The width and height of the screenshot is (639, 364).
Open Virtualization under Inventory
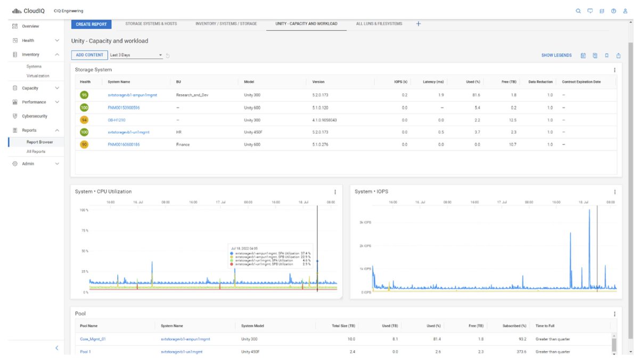pyautogui.click(x=38, y=76)
